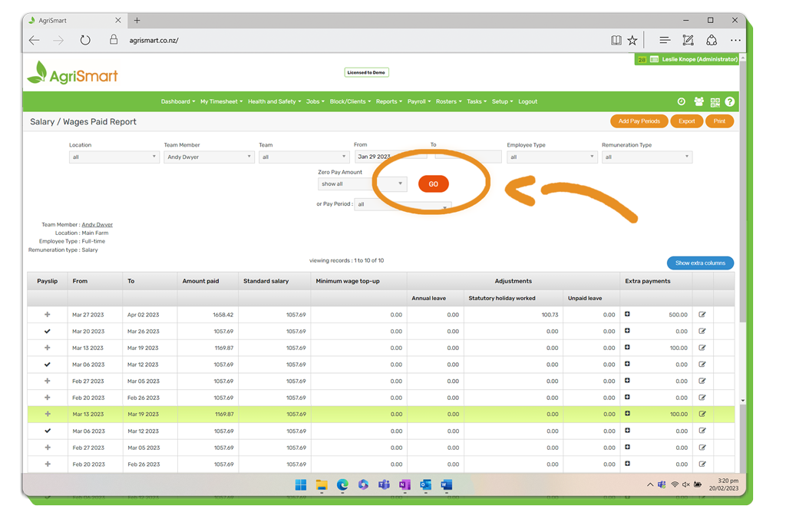Click edit icon for Mar 27 2023 row
Viewport: 786px width, 532px height.
pyautogui.click(x=702, y=315)
